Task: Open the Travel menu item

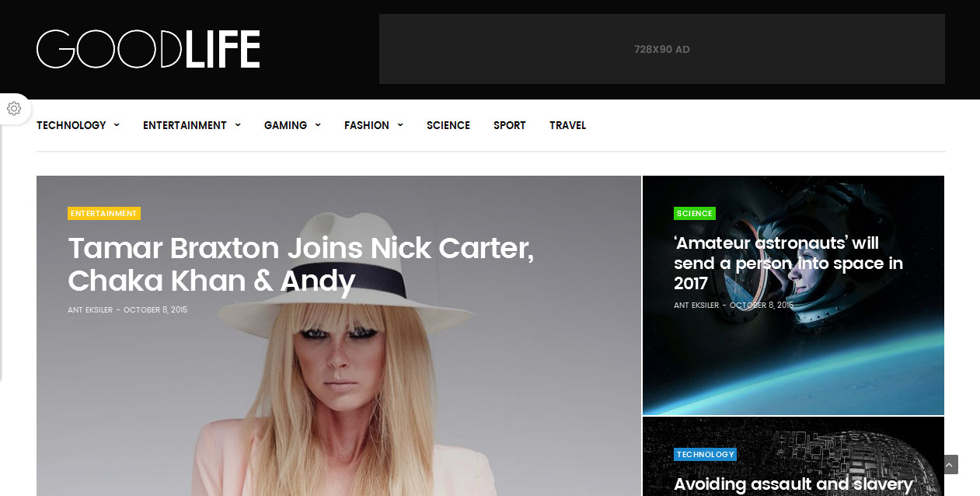Action: click(x=567, y=125)
